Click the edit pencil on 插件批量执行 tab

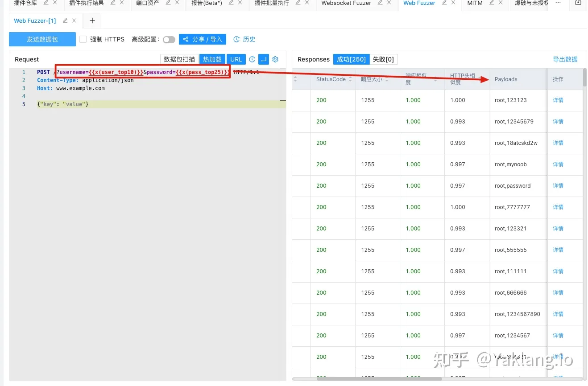(298, 3)
